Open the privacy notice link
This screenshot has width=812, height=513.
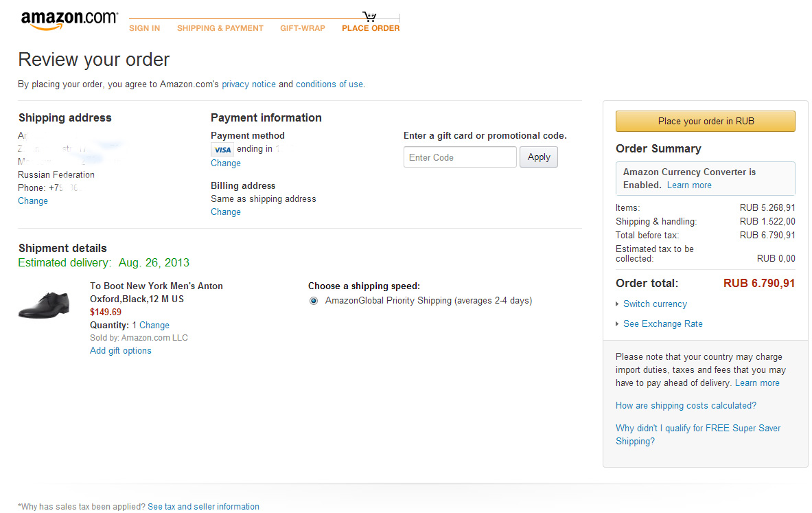click(x=248, y=84)
